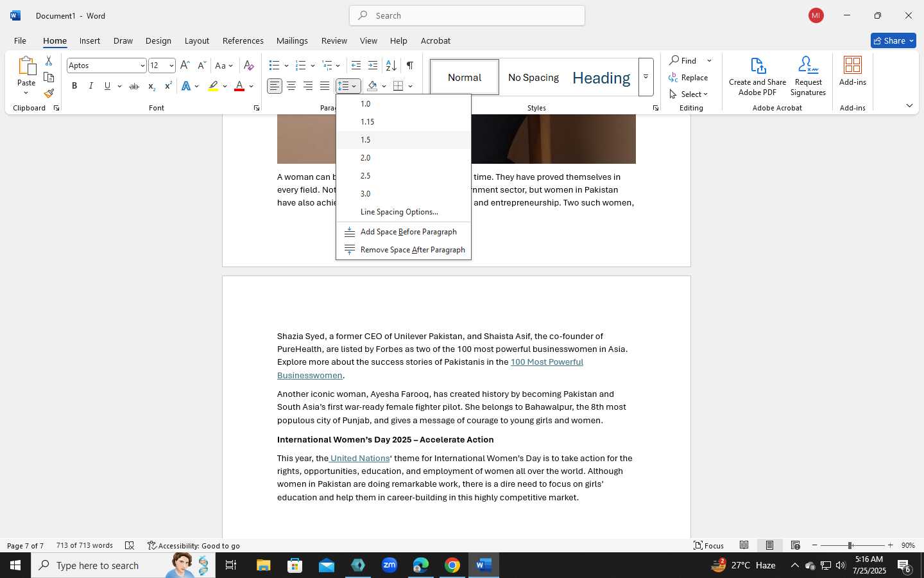Image resolution: width=924 pixels, height=578 pixels.
Task: Choose 1.5 line spacing
Action: point(404,140)
